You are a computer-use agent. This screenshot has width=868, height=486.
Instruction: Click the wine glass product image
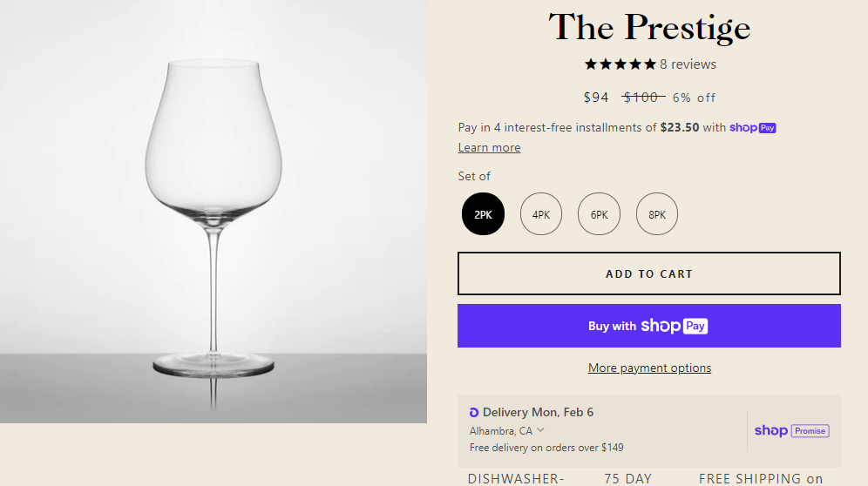coord(213,211)
